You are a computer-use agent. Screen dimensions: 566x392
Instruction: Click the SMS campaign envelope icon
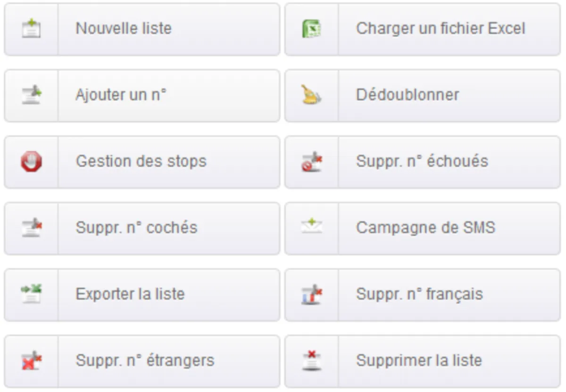point(311,228)
